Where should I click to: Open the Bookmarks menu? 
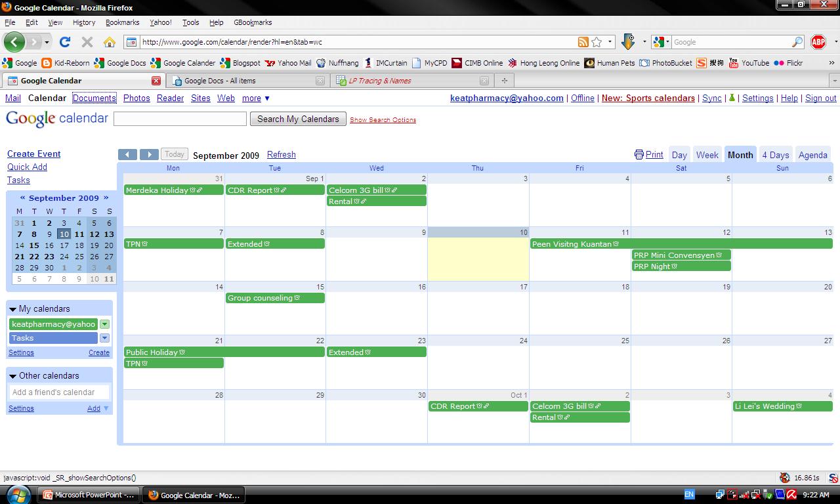pyautogui.click(x=122, y=22)
